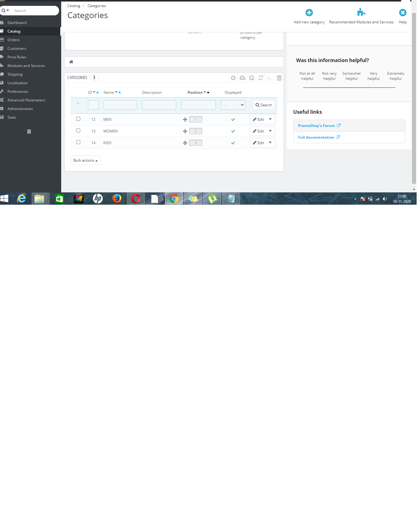Open the Displayed filter dropdown
The height and width of the screenshot is (520, 420).
(233, 105)
